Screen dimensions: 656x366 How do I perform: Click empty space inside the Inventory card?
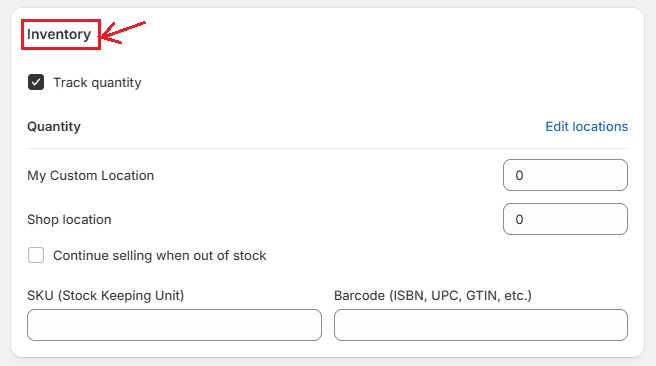click(335, 63)
